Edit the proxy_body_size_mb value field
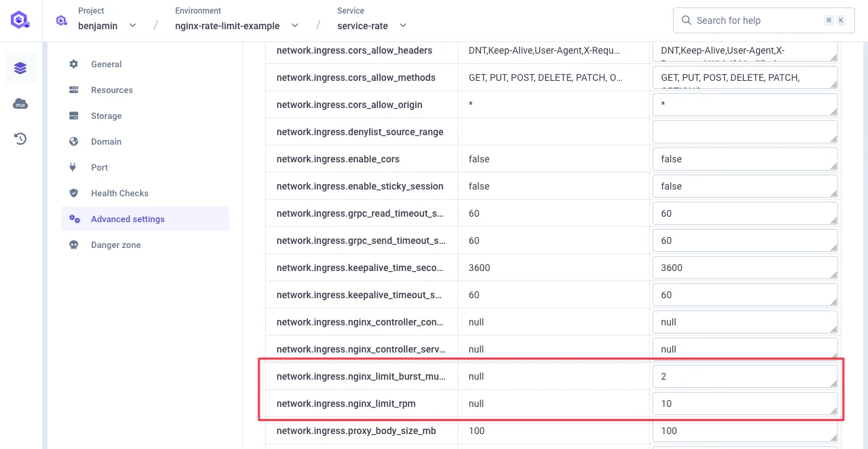 point(745,431)
